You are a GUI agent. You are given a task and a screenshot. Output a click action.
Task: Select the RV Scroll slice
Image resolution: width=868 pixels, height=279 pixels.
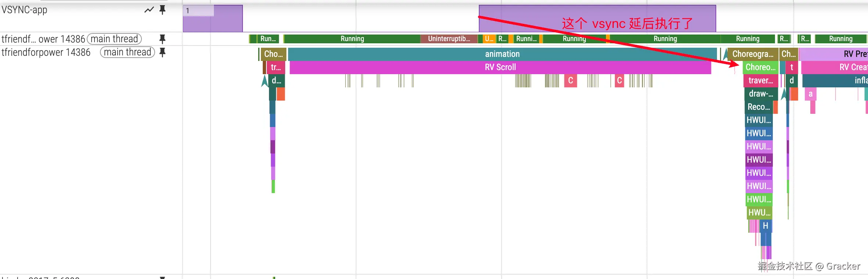[500, 67]
